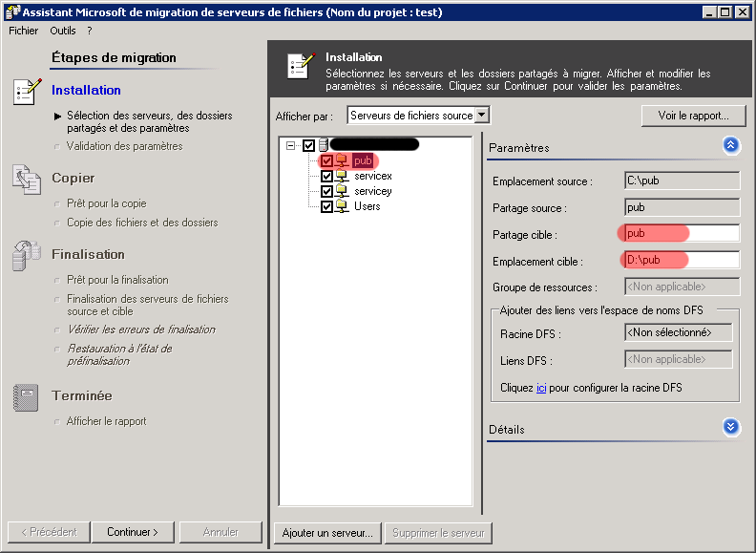This screenshot has width=756, height=553.
Task: Click the Annuler button
Action: [x=220, y=532]
